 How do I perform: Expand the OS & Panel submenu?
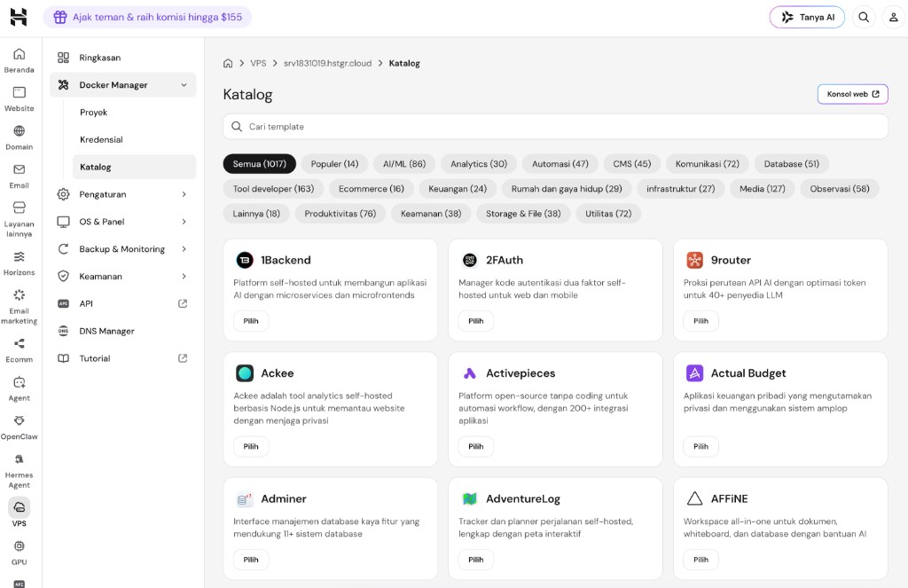[x=184, y=222]
